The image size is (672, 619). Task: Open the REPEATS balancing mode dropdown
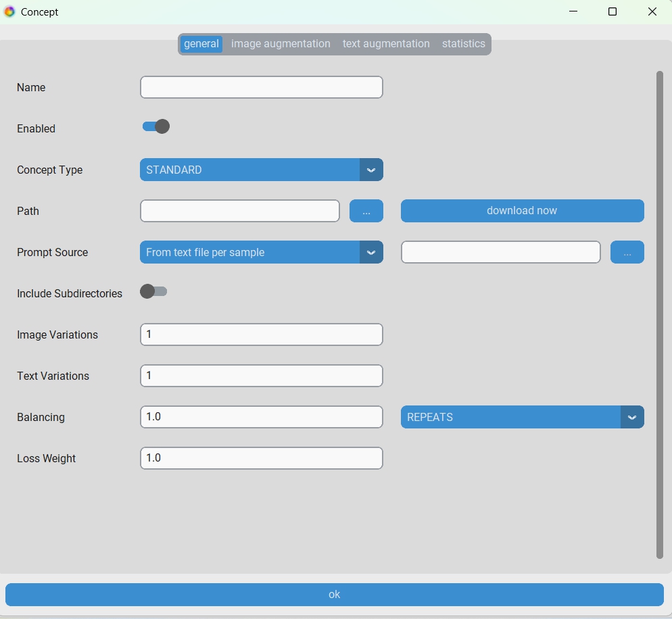[522, 417]
